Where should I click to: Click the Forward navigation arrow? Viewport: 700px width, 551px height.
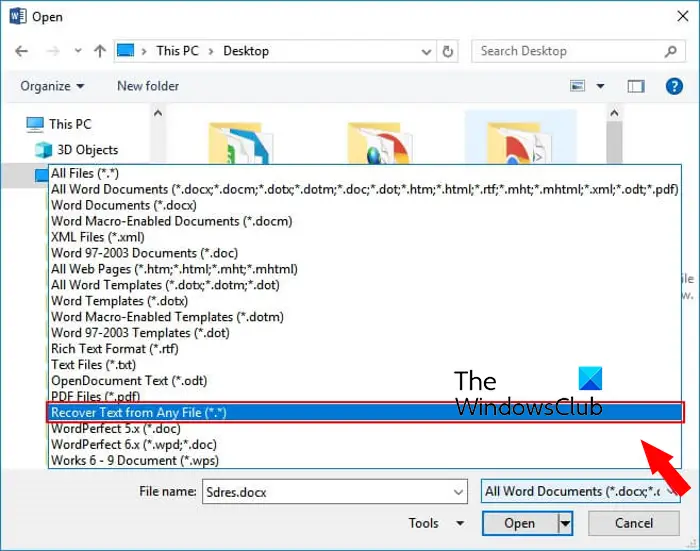point(53,51)
